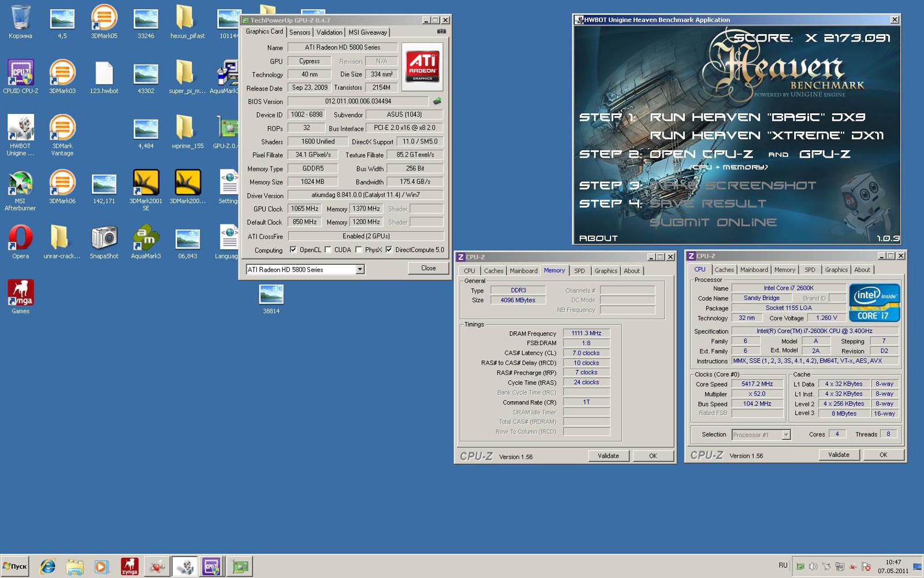
Task: Open wprime_155 folder
Action: point(187,132)
